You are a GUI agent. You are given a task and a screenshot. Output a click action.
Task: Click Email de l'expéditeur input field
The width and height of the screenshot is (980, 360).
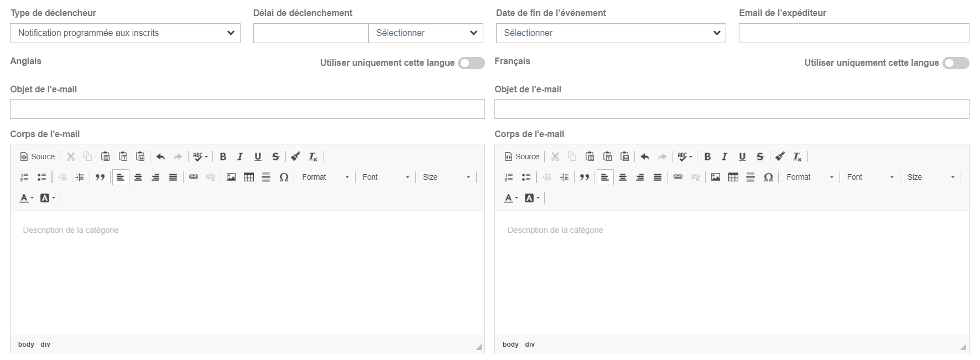(854, 33)
